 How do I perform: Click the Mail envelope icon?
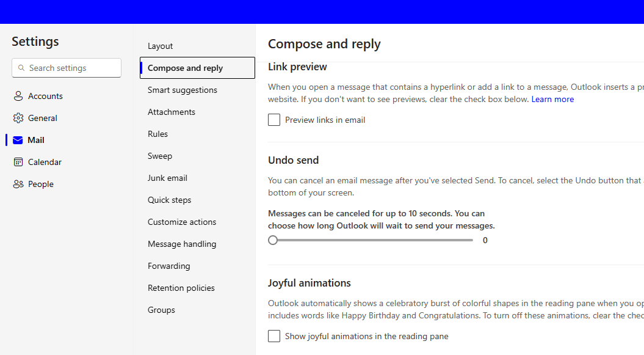coord(18,140)
